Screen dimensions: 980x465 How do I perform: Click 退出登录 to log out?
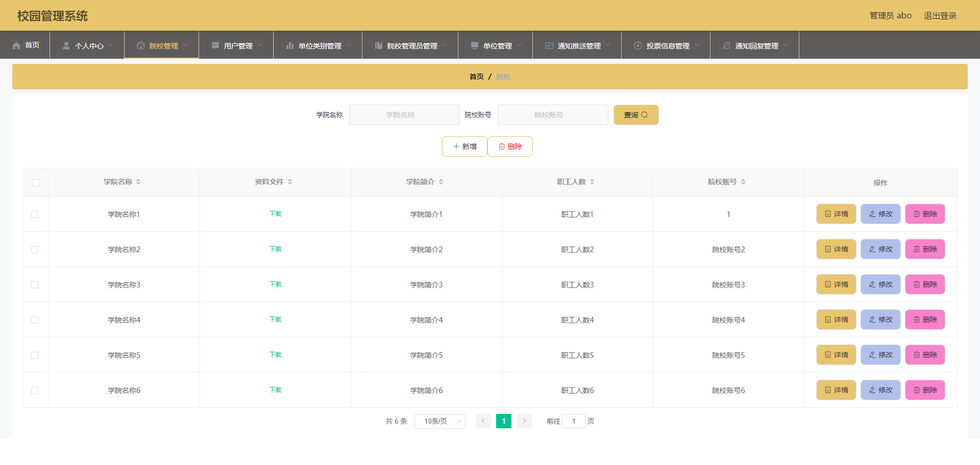coord(940,16)
